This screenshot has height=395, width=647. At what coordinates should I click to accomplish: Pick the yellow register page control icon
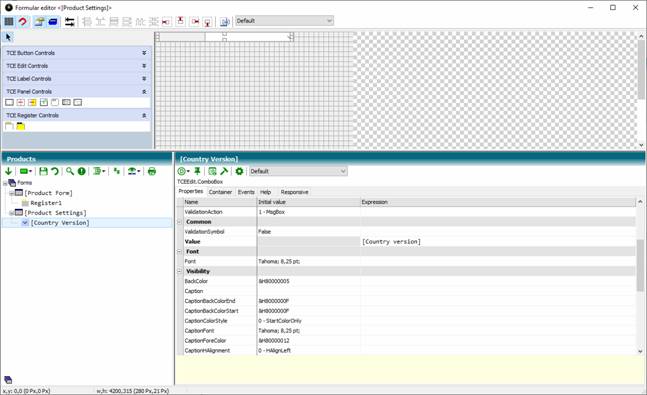pos(21,126)
